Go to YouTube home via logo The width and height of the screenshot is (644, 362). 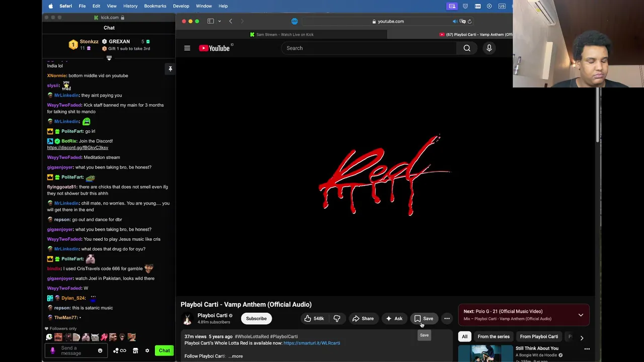tap(214, 48)
